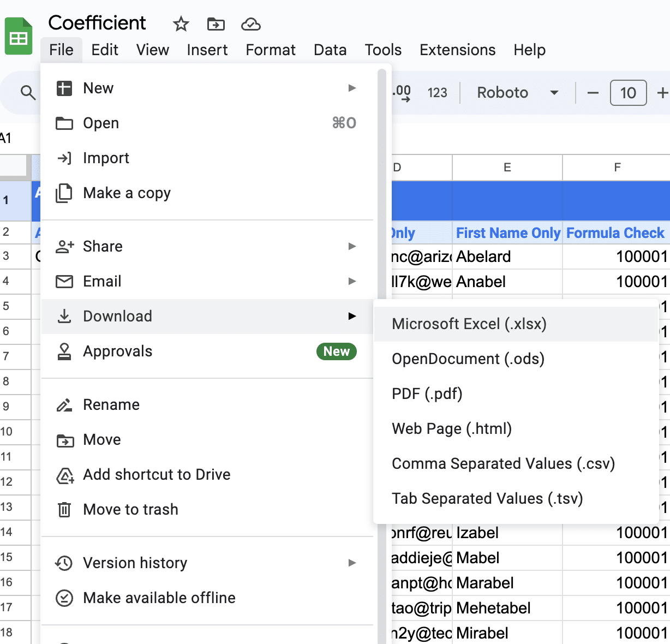Star the Coefficient document
670x644 pixels.
[x=181, y=24]
